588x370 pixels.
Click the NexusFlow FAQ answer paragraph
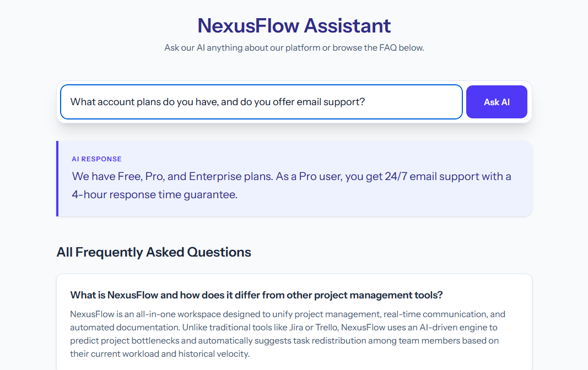pos(287,334)
